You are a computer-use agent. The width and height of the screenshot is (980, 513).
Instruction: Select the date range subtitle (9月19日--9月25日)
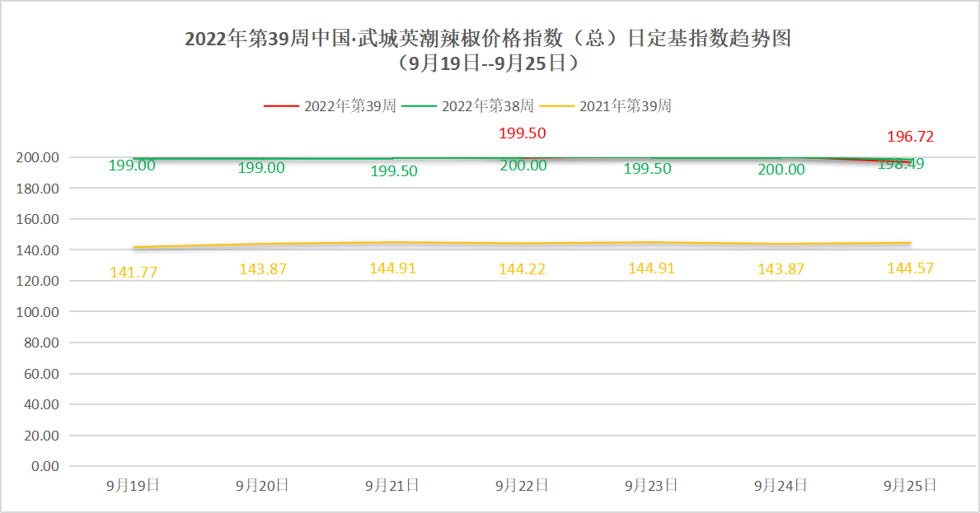pos(489,63)
